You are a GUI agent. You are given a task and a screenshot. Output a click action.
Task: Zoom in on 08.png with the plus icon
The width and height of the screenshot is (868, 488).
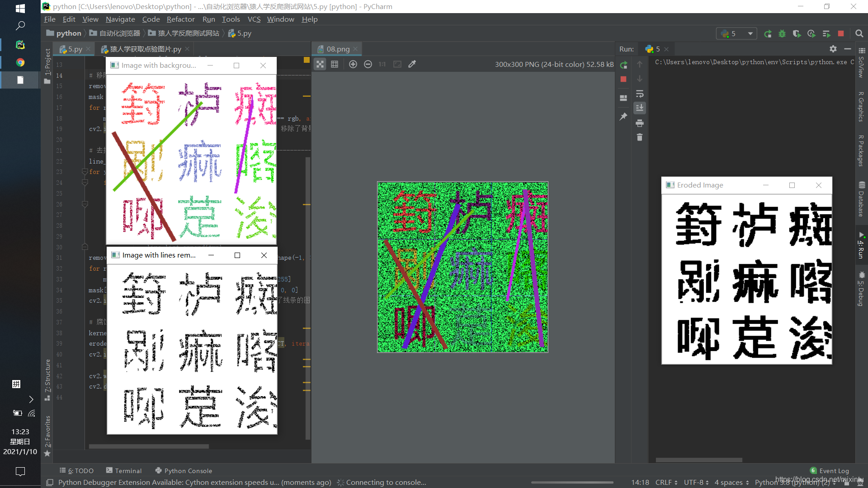353,64
